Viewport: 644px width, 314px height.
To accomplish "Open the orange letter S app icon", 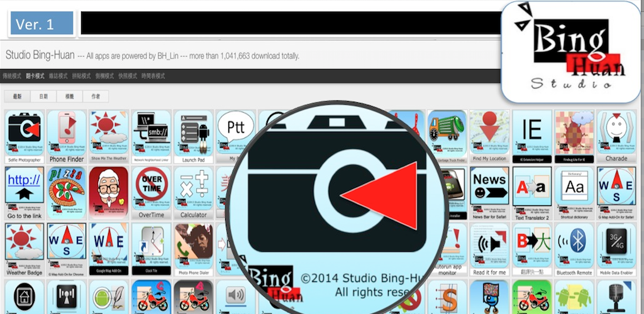I will (447, 297).
